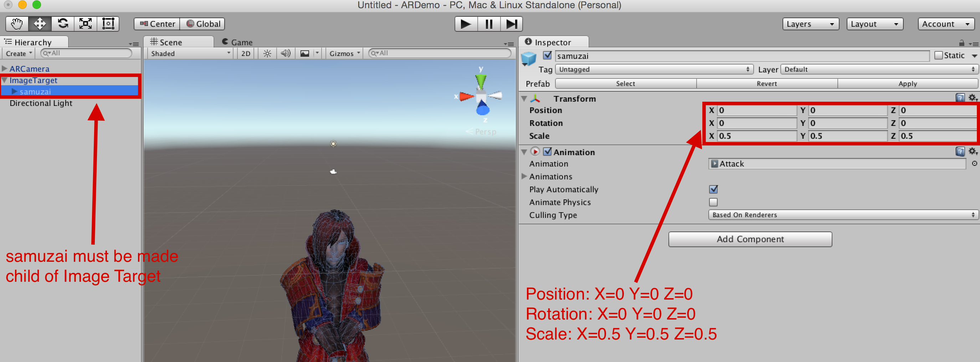This screenshot has height=362, width=980.
Task: Click the Scene search field
Action: click(x=440, y=53)
